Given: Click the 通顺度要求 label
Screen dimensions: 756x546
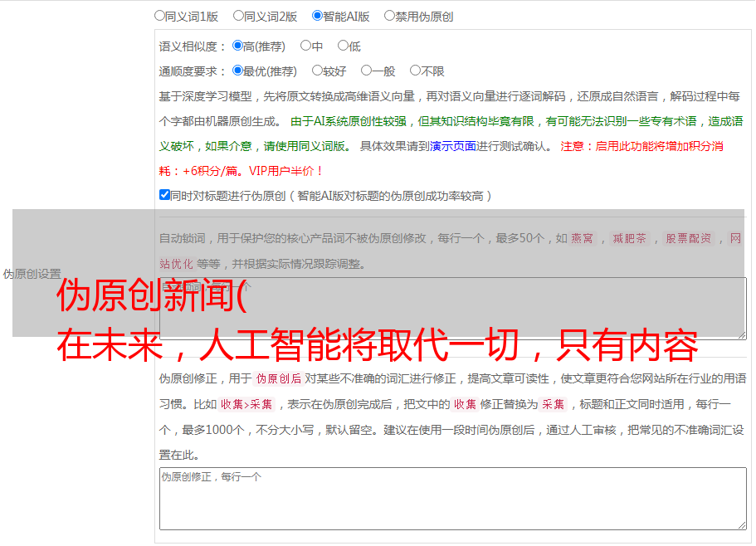Looking at the screenshot, I should point(192,71).
